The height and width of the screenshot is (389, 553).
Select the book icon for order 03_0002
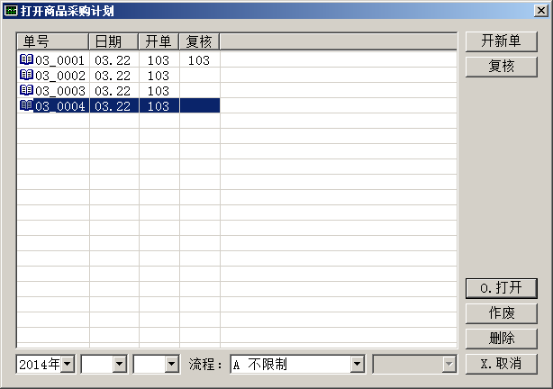click(x=26, y=75)
